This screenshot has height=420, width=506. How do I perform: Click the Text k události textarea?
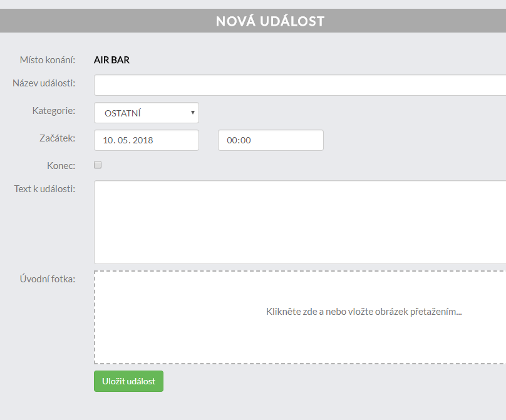click(299, 222)
